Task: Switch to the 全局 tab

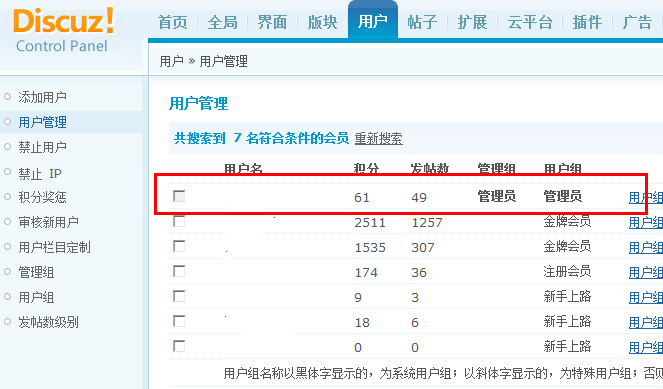Action: click(222, 22)
